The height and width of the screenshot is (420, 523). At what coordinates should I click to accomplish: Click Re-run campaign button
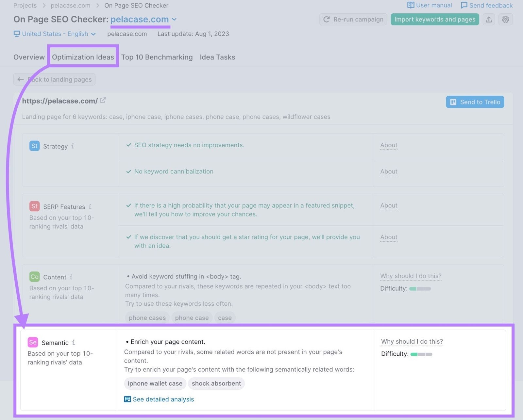click(353, 19)
